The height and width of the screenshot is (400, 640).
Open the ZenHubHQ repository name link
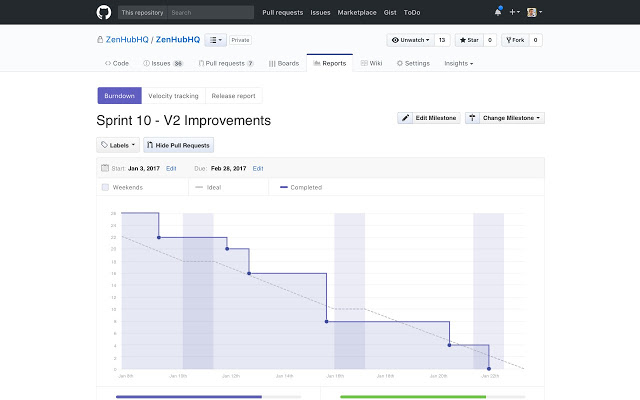pos(178,40)
